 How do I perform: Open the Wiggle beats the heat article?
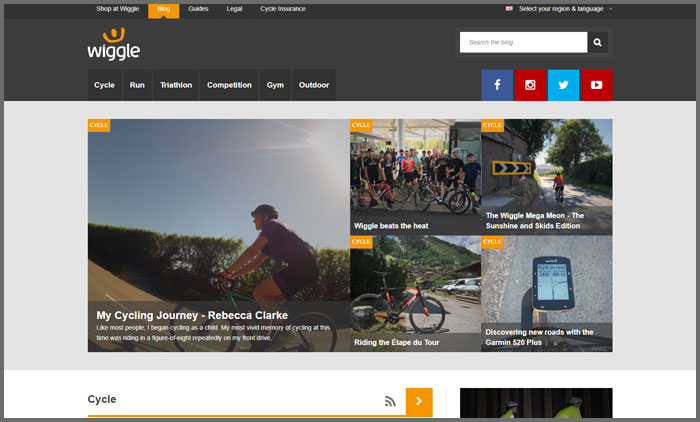click(x=391, y=226)
